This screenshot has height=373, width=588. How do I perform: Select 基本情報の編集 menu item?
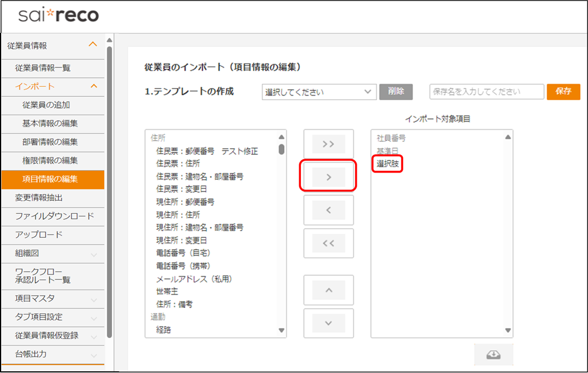pyautogui.click(x=50, y=123)
